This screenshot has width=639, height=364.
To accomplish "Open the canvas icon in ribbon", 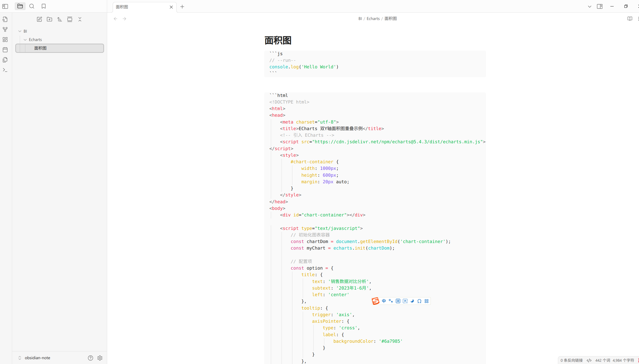I will pos(5,39).
